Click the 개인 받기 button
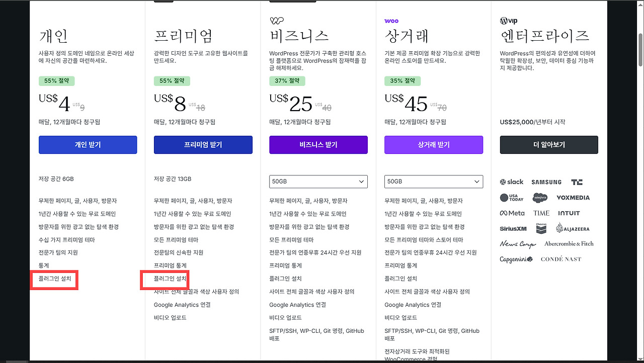The image size is (644, 363). pos(88,144)
